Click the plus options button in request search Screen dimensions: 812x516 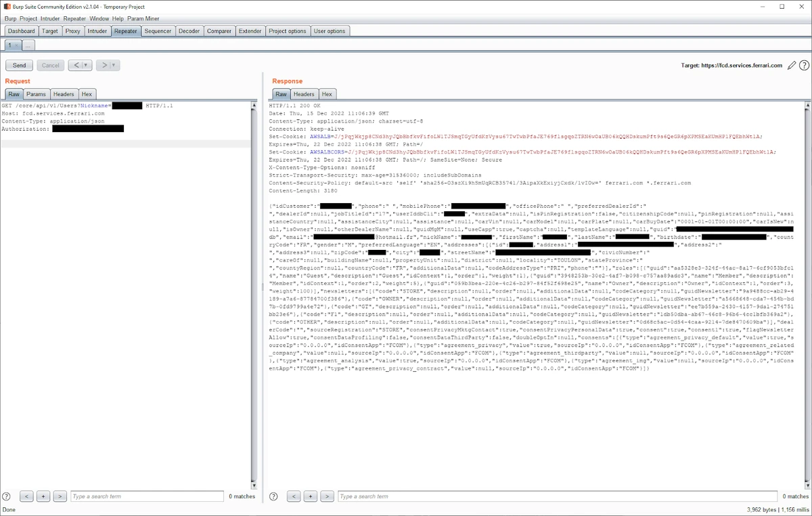pos(43,496)
